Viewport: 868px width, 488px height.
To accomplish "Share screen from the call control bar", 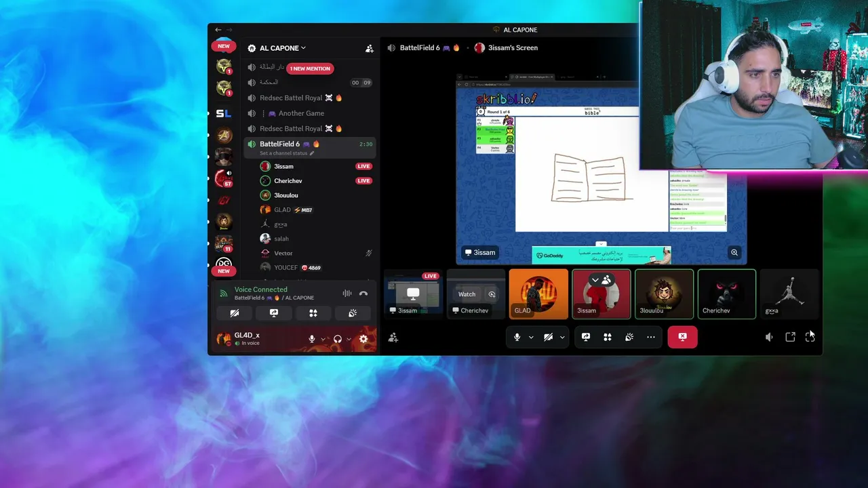I will pos(586,337).
